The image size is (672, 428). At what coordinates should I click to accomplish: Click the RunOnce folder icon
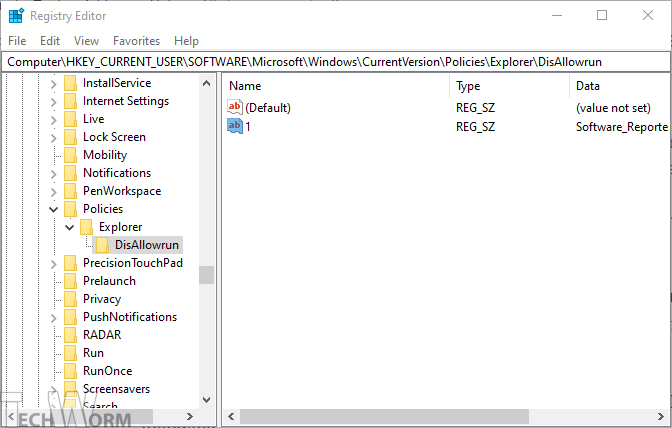[70, 371]
